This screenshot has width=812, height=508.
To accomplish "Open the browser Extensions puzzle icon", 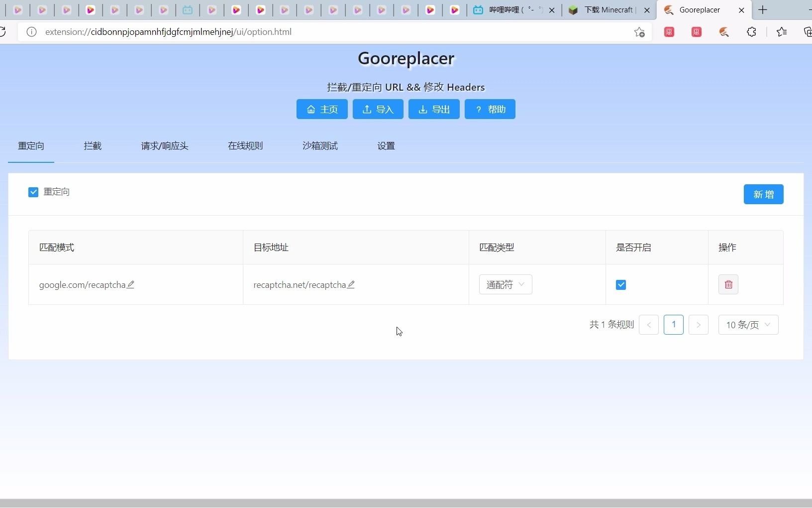I will click(752, 32).
